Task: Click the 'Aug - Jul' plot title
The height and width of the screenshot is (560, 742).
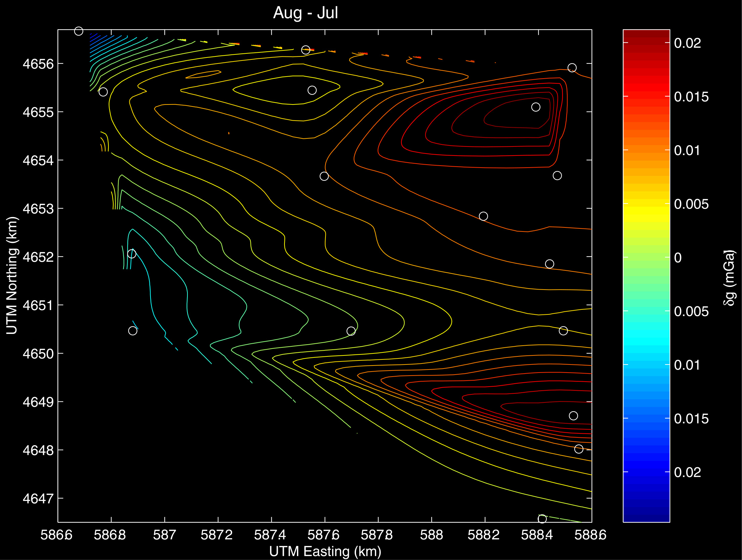Action: tap(305, 13)
